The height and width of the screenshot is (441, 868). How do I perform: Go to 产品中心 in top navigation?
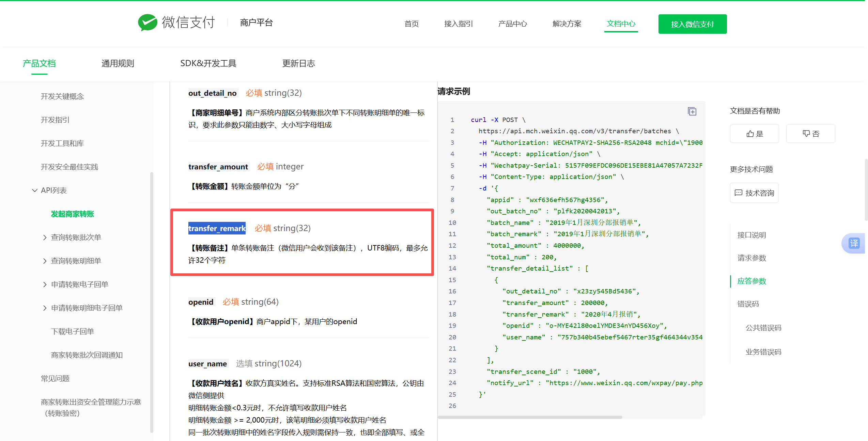tap(512, 24)
